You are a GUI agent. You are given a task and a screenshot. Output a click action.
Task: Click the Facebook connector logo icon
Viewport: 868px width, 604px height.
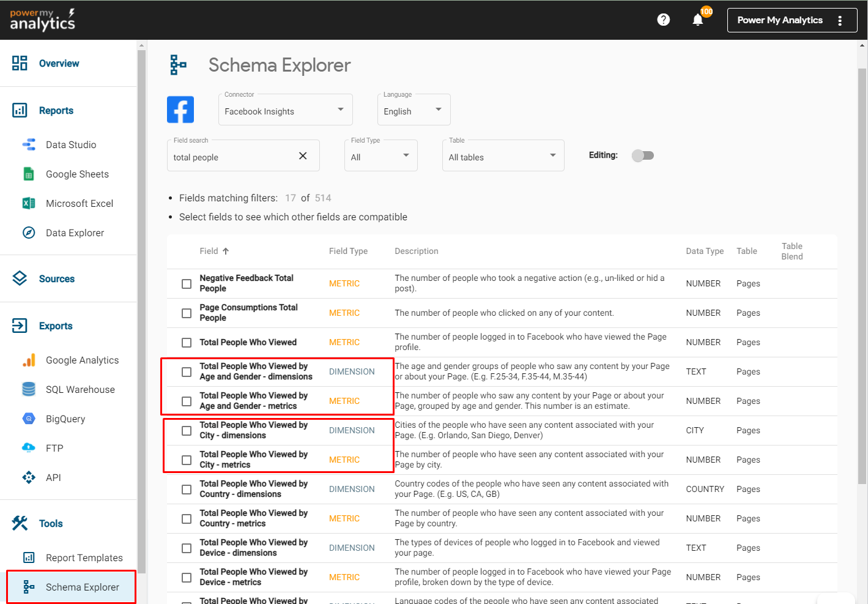180,110
